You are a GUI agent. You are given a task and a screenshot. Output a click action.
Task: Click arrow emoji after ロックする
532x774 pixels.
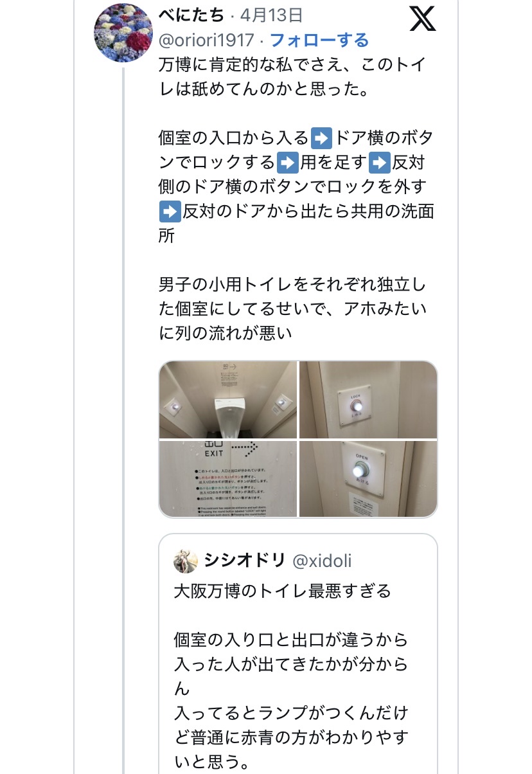click(x=287, y=162)
